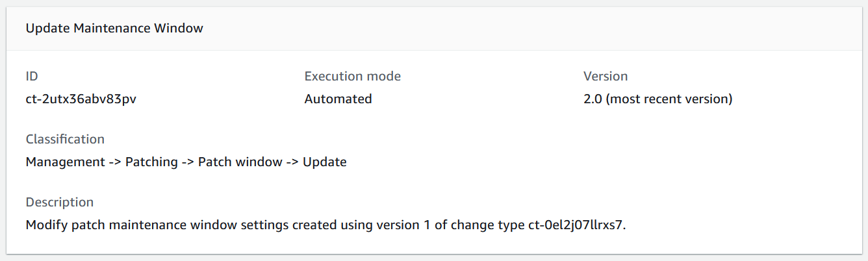Click the Version field label

[605, 76]
